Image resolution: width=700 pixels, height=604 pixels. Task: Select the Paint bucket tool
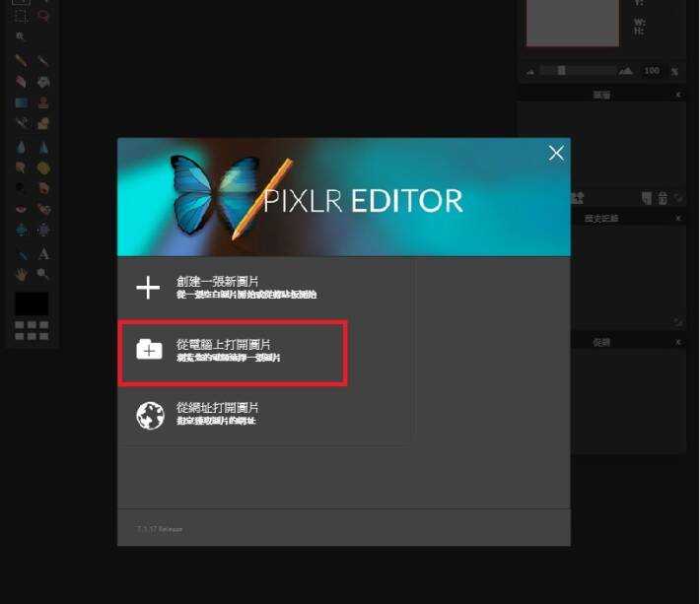pyautogui.click(x=43, y=81)
